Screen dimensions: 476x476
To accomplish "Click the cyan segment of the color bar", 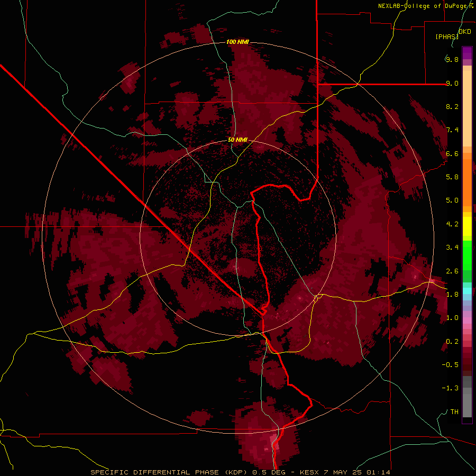I will (x=467, y=291).
